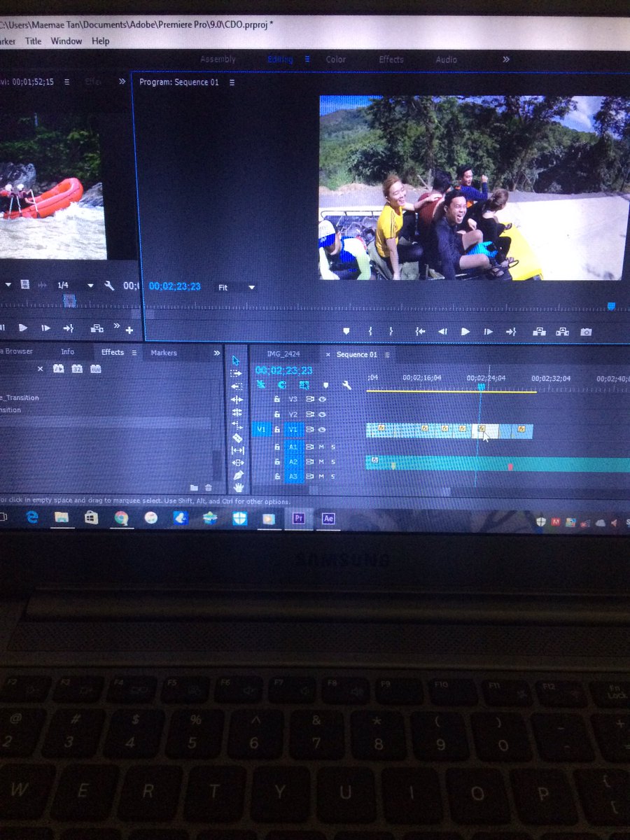This screenshot has width=630, height=840.
Task: Solo audio track A2
Action: [333, 462]
